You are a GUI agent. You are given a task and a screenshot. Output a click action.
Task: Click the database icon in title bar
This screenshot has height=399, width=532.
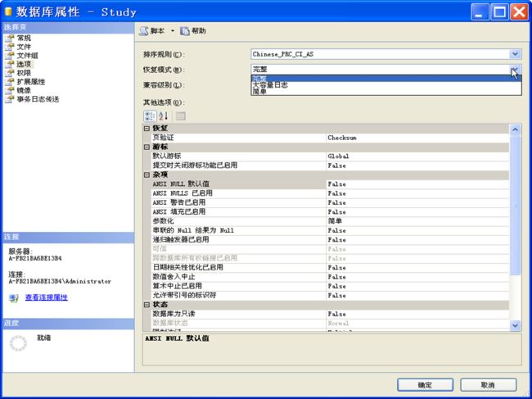(8, 12)
